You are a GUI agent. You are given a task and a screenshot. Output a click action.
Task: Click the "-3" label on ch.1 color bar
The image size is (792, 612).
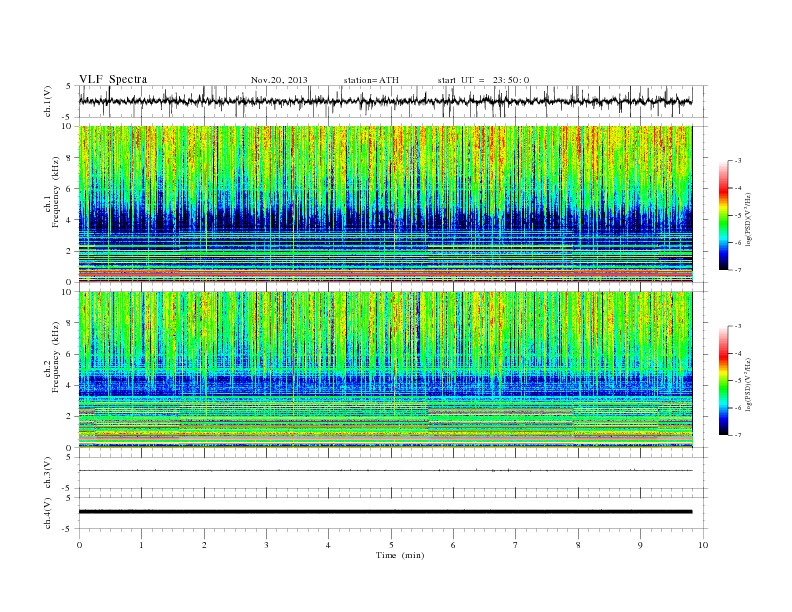point(737,161)
